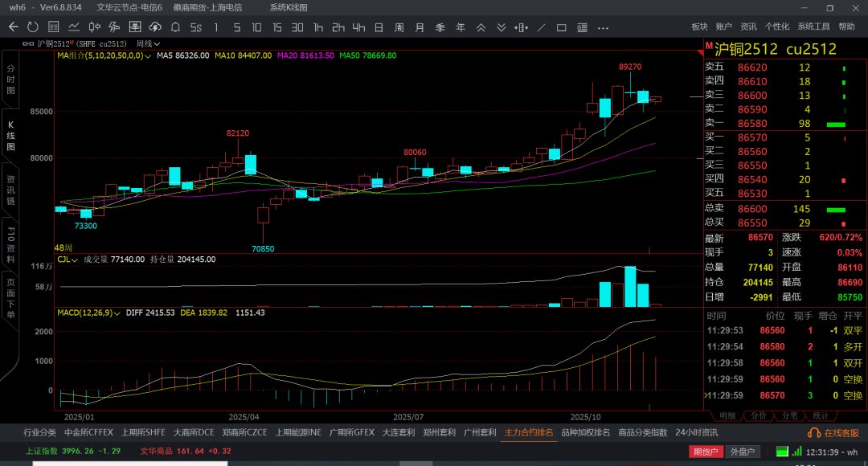Screen dimensions: 868x466
Task: Click the refresh icon in the toolbar
Action: click(32, 27)
